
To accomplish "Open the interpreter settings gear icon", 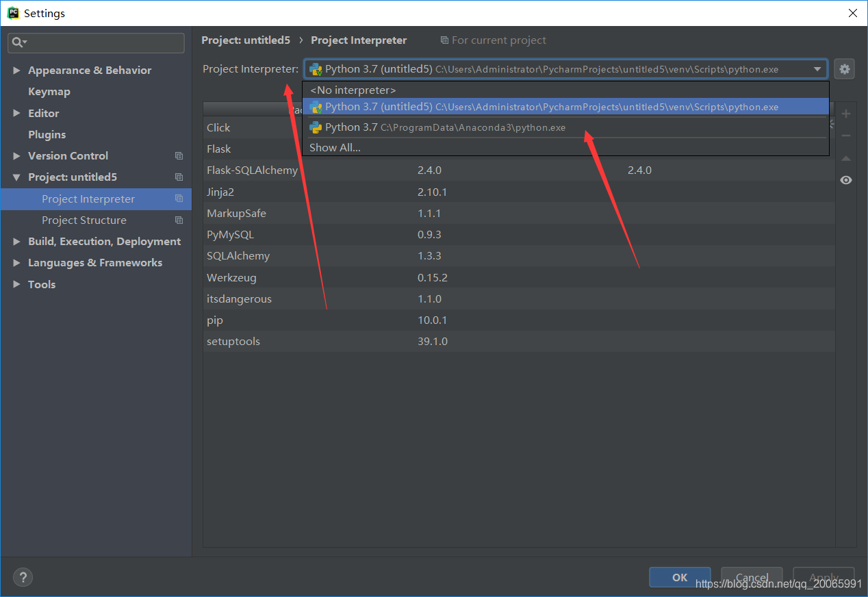I will point(844,69).
